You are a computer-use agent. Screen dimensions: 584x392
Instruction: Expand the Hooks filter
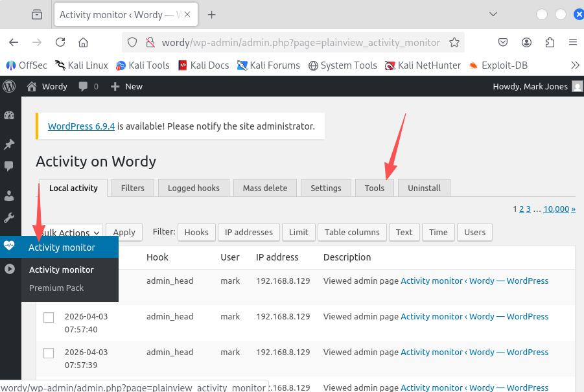(x=196, y=232)
